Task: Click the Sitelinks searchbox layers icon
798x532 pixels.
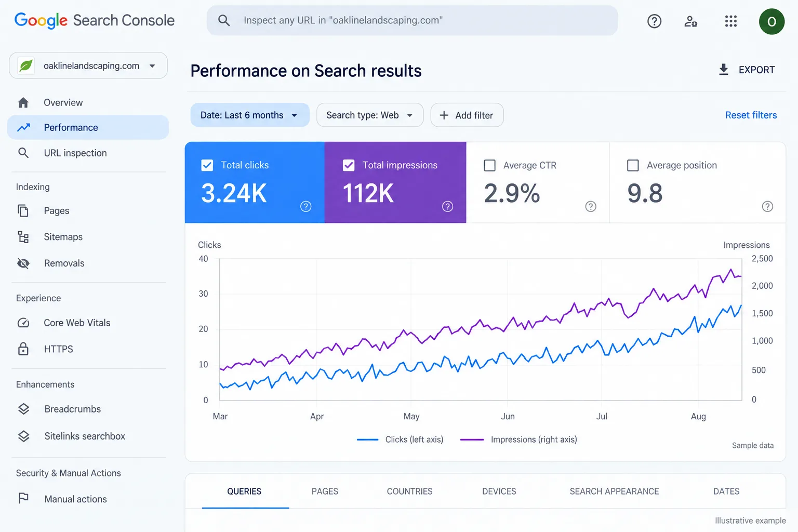Action: (x=23, y=436)
